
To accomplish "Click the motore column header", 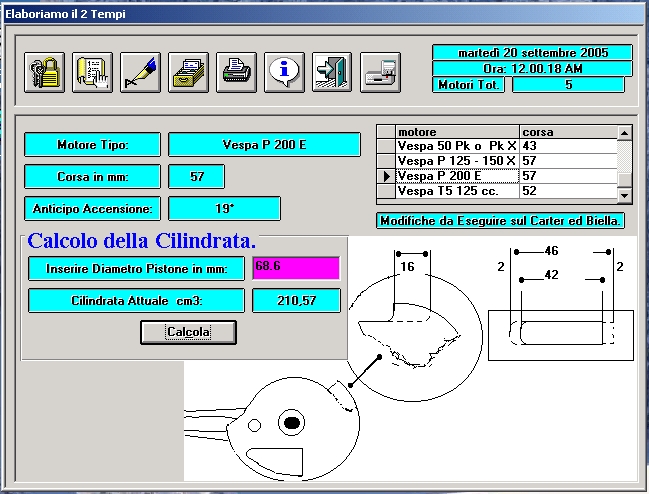I will point(457,132).
